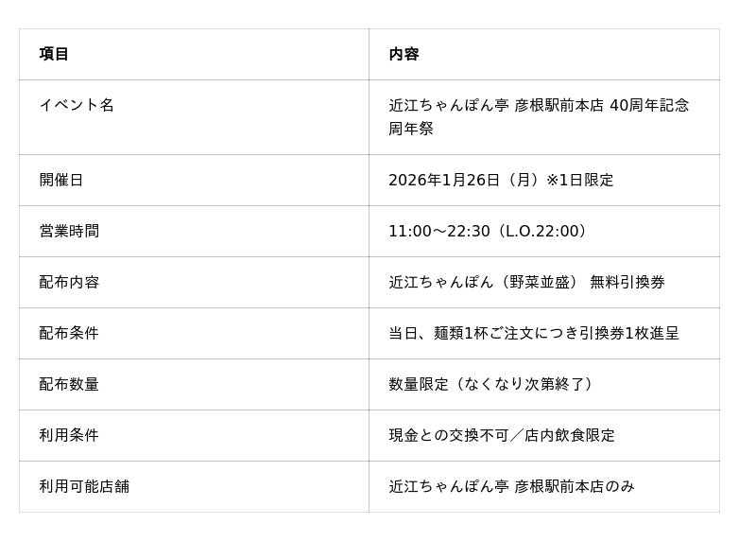Select the 営業時間 label cell
The image size is (756, 541).
click(69, 231)
